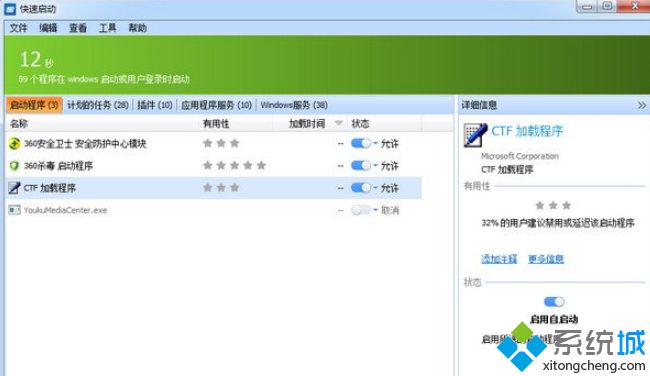Click the five-star rating of 360杀毒
The image size is (650, 376).
tap(234, 165)
